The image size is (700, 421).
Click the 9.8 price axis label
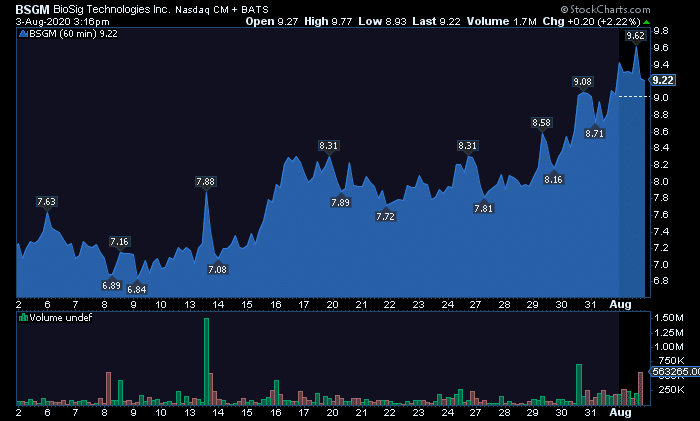coord(661,31)
